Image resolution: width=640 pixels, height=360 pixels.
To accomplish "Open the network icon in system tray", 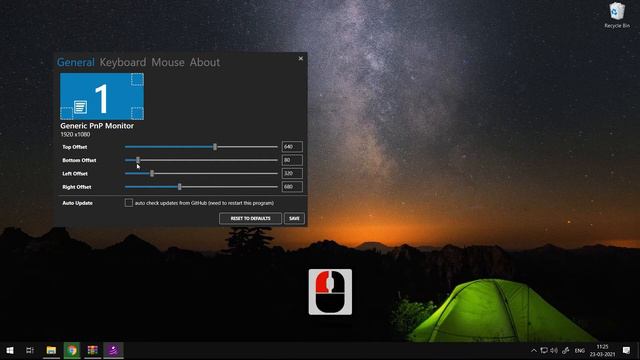I will [544, 351].
